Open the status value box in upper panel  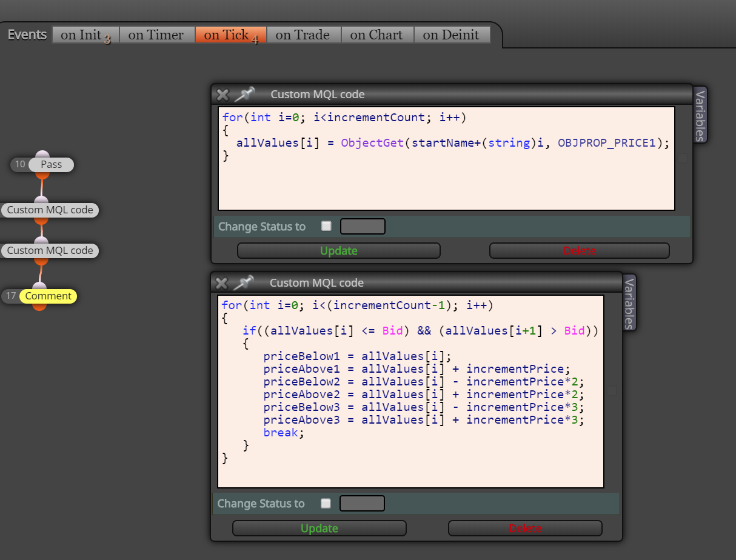coord(363,226)
